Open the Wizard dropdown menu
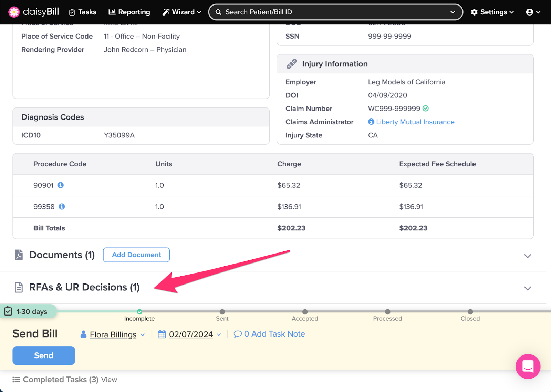551x392 pixels. [x=182, y=12]
